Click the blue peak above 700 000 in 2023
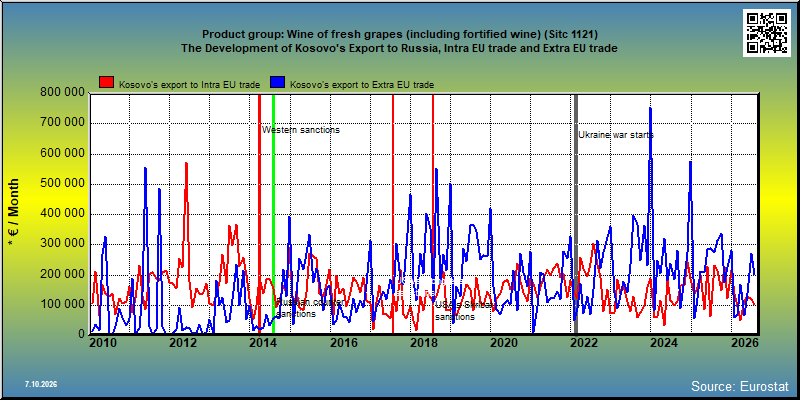Screen dimensions: 800x400 [x=650, y=109]
